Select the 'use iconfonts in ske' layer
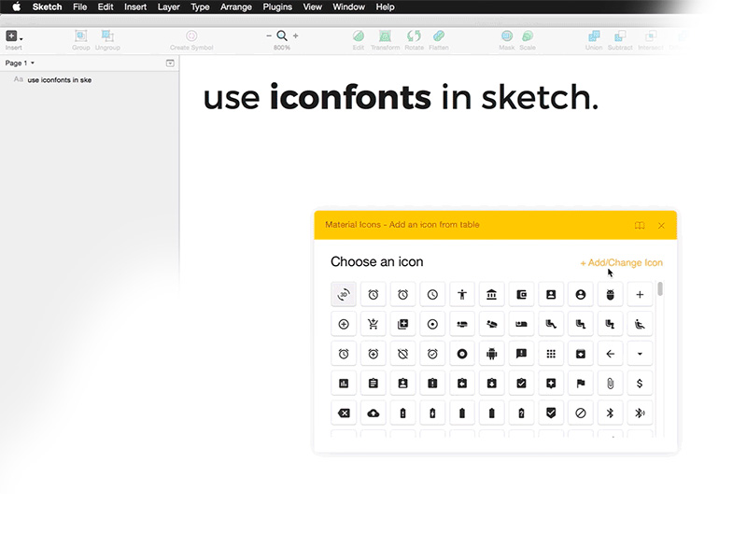Viewport: 747px width, 560px height. [x=90, y=79]
